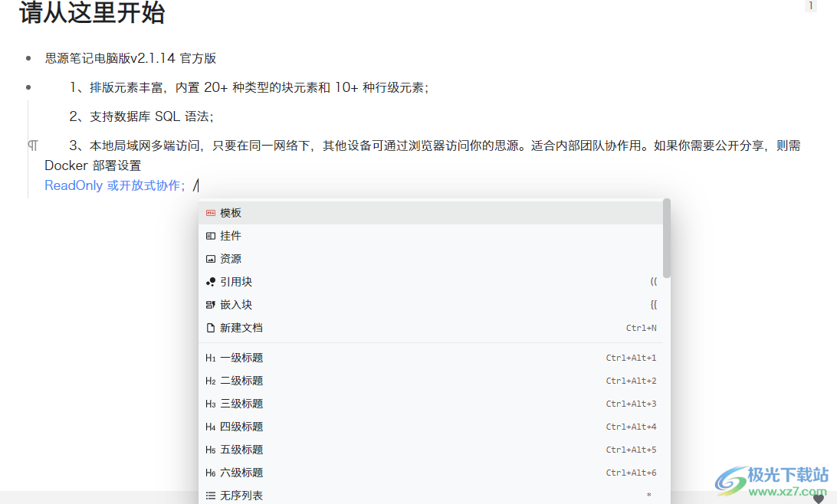
Task: Select the 引用块 reference block icon
Action: tap(211, 281)
